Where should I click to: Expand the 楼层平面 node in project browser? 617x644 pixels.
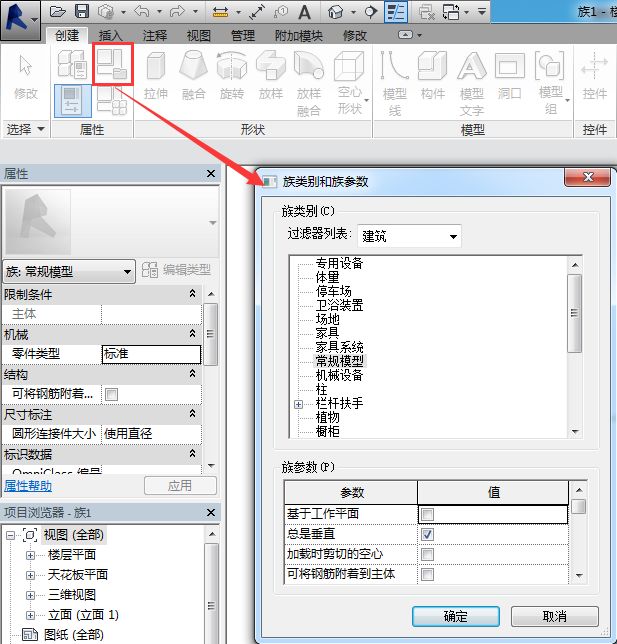tap(30, 555)
